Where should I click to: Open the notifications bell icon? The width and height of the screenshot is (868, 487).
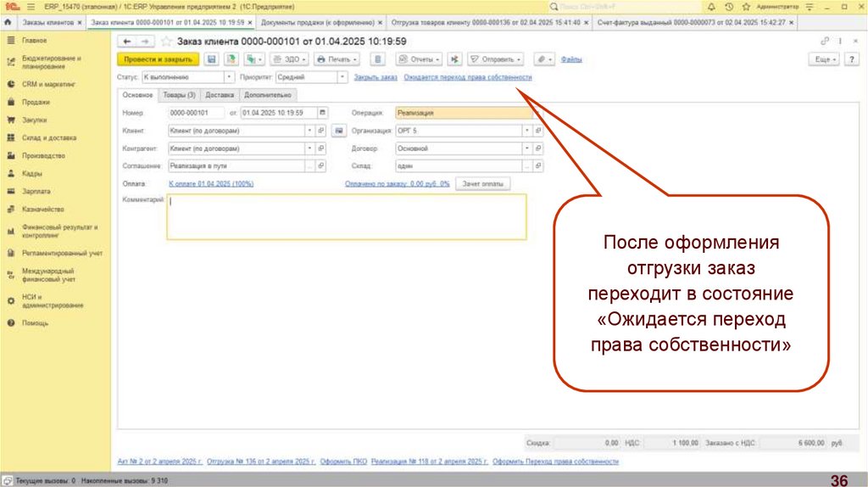pyautogui.click(x=711, y=6)
